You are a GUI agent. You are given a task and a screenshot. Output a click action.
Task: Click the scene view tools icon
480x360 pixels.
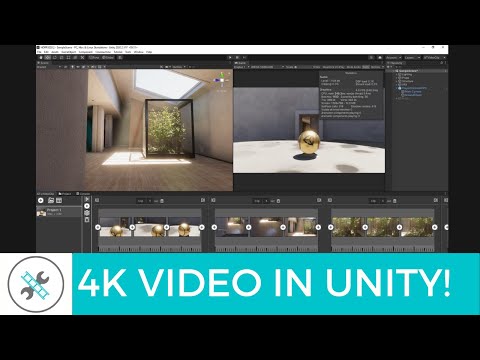tap(161, 67)
